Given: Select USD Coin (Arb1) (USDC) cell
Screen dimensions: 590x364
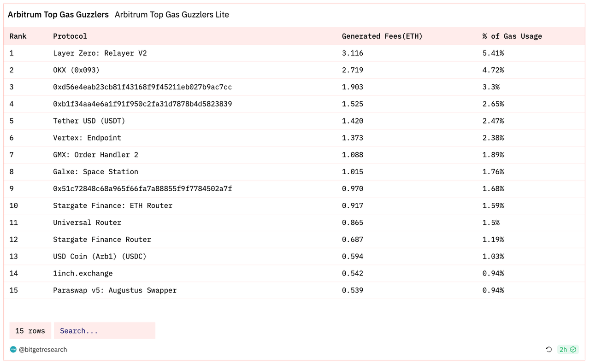Looking at the screenshot, I should pyautogui.click(x=100, y=256).
